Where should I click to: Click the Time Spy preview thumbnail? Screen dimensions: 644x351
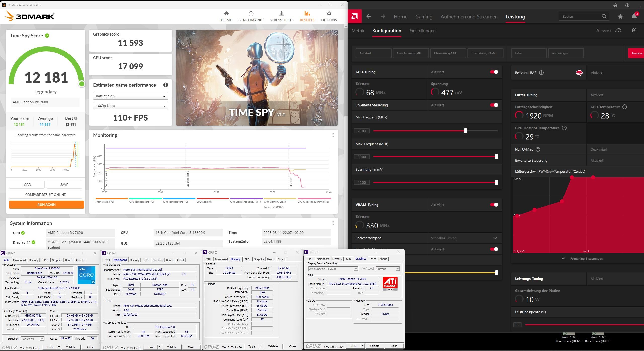(x=257, y=78)
